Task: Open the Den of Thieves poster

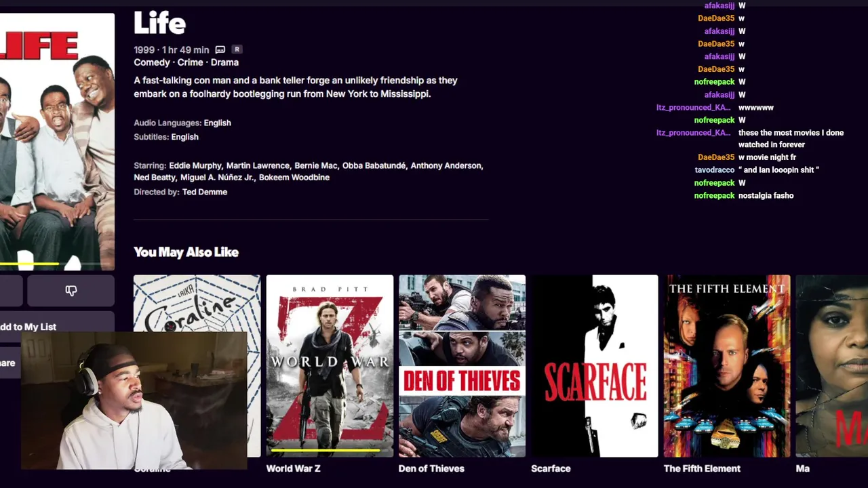Action: pos(462,366)
